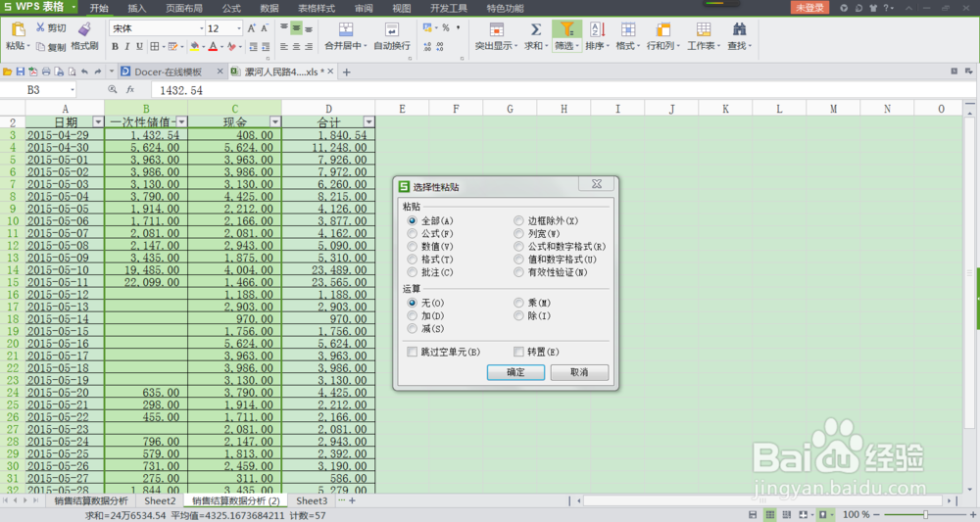Open the cell name box B3 dropdown
This screenshot has width=980, height=522.
72,90
